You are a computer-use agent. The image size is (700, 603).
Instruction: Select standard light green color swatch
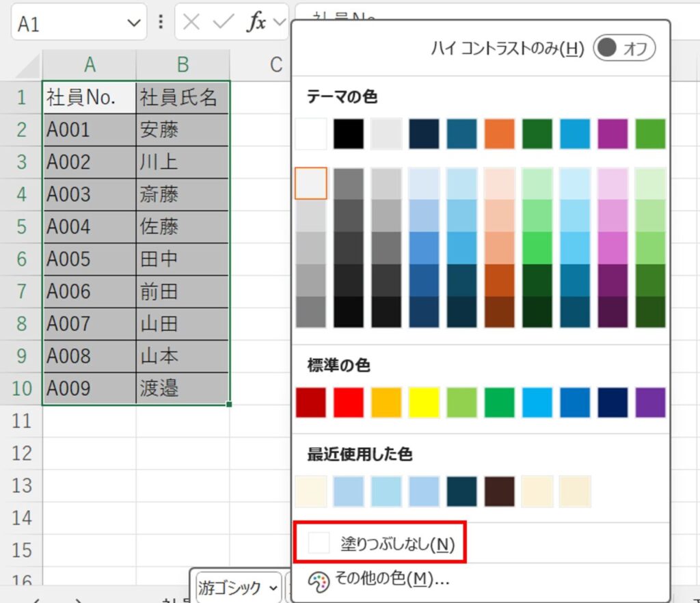pyautogui.click(x=461, y=403)
